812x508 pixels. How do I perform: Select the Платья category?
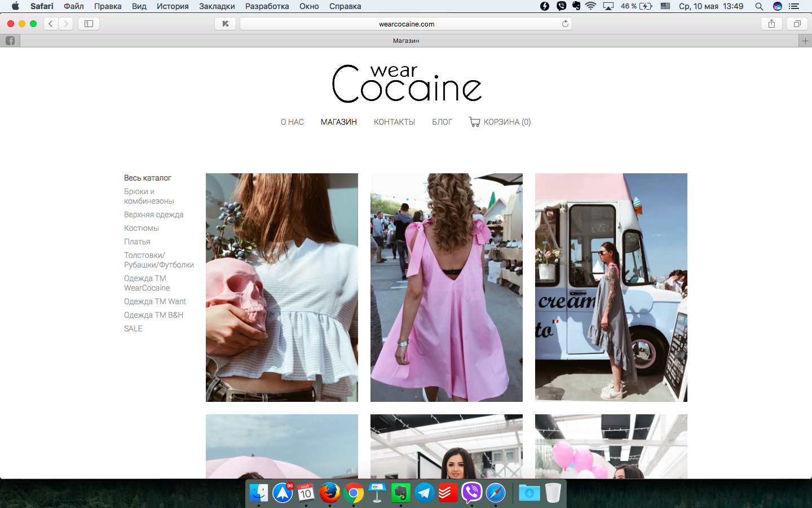coord(137,242)
